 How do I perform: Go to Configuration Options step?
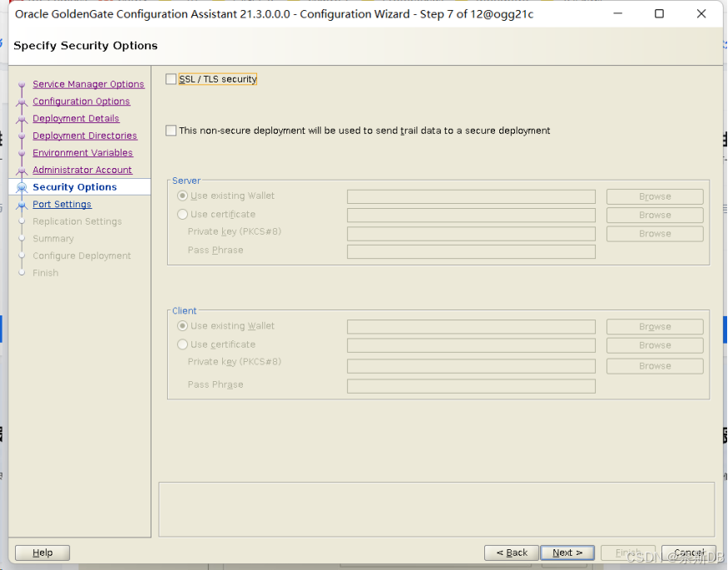82,102
